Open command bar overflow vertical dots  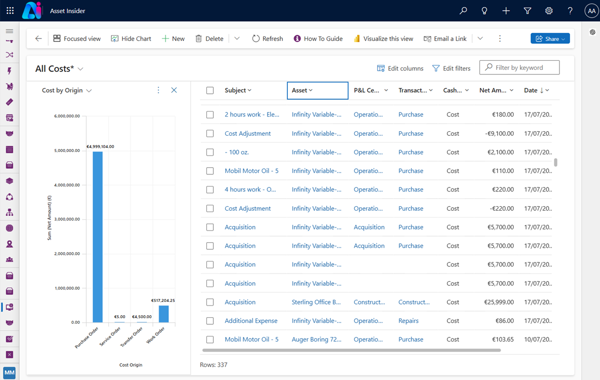tap(499, 38)
